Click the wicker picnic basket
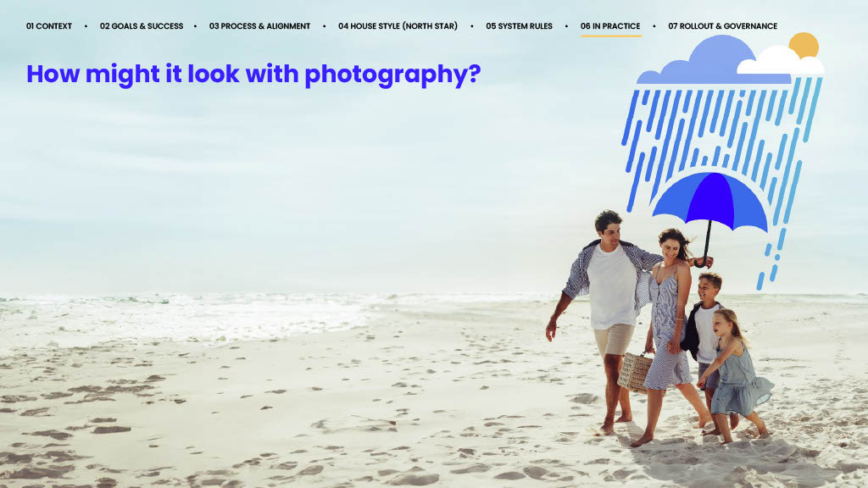Image resolution: width=868 pixels, height=488 pixels. (x=635, y=373)
